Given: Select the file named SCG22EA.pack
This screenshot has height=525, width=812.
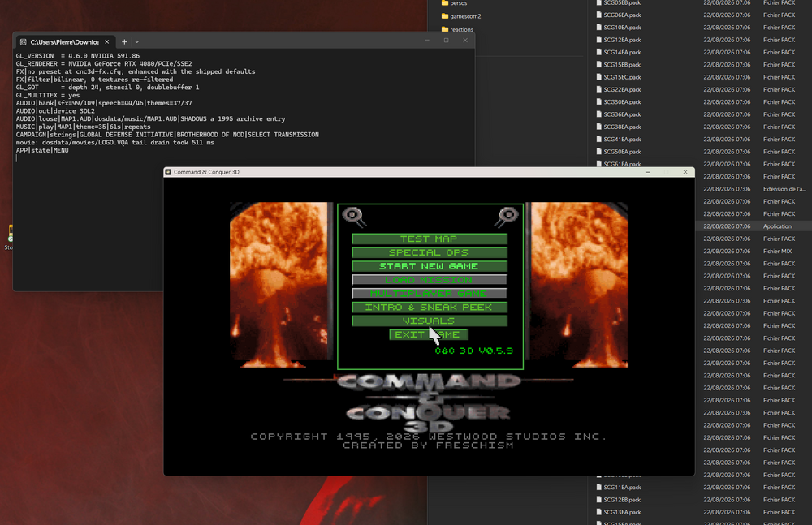Looking at the screenshot, I should (x=622, y=89).
